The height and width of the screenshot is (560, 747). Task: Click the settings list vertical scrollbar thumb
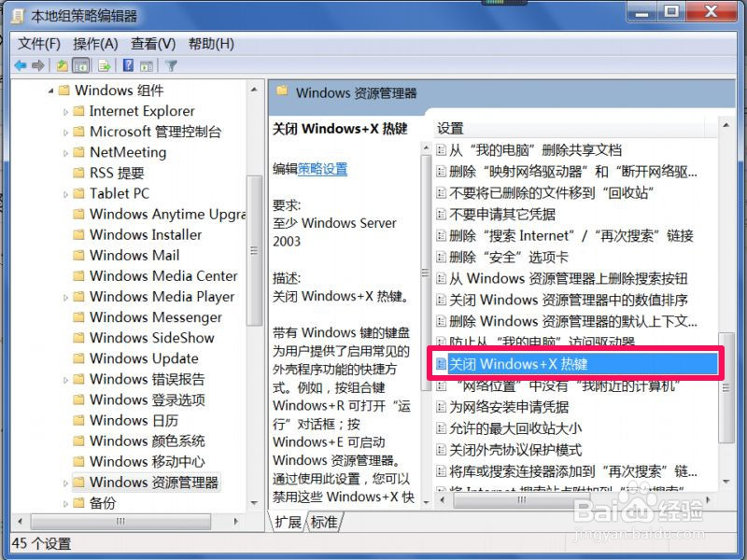pos(726,387)
